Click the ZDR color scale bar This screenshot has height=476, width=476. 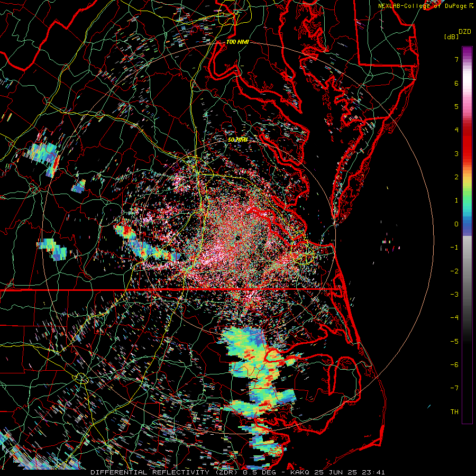[x=467, y=235]
